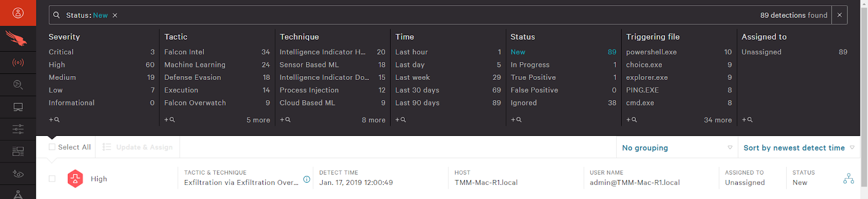Open the Activity radio-signal sidebar icon

[18, 63]
